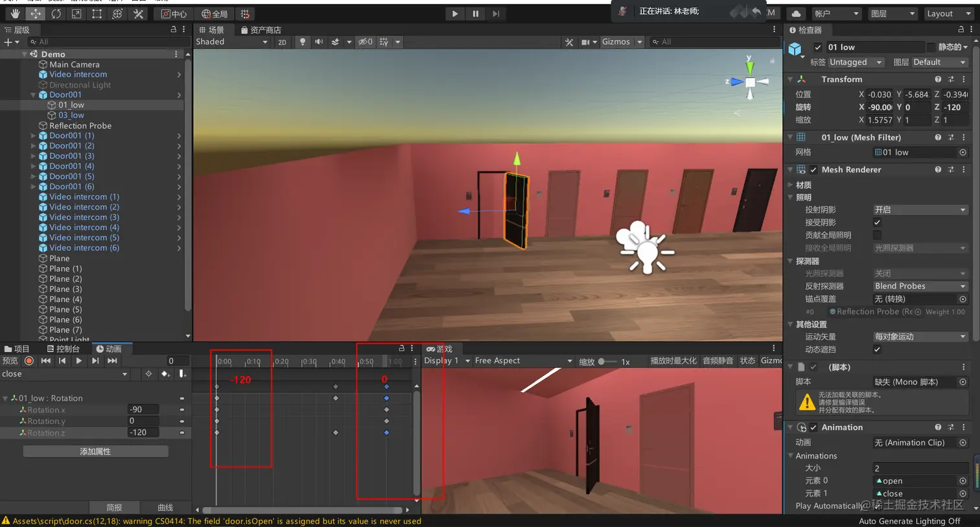Open the Scene camera settings icon

point(585,42)
